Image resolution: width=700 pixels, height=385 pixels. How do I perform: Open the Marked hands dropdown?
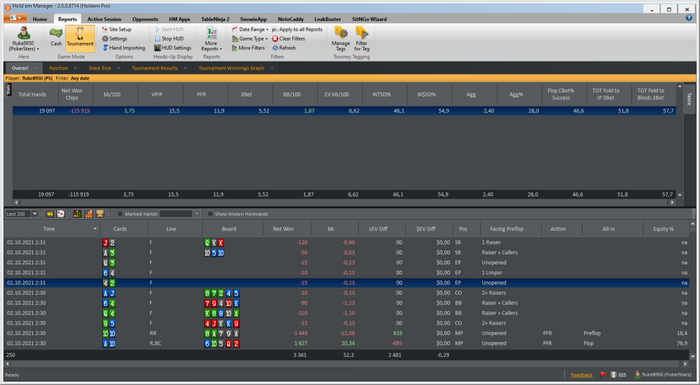(x=196, y=214)
